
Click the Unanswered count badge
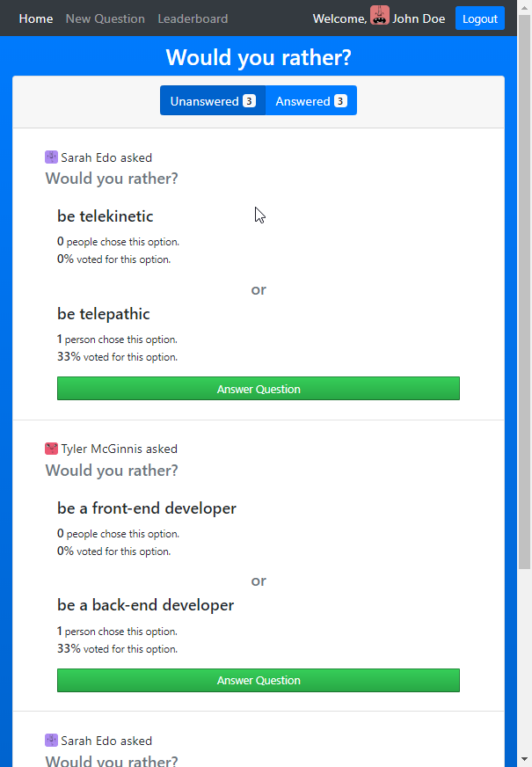(250, 101)
